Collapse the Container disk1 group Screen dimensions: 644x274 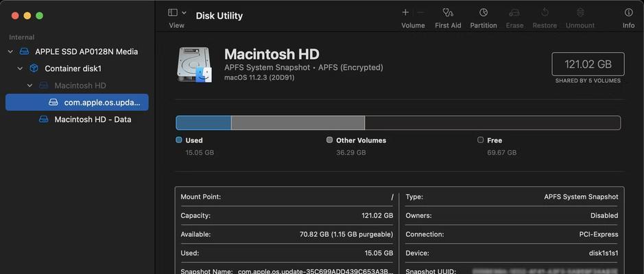click(x=20, y=68)
